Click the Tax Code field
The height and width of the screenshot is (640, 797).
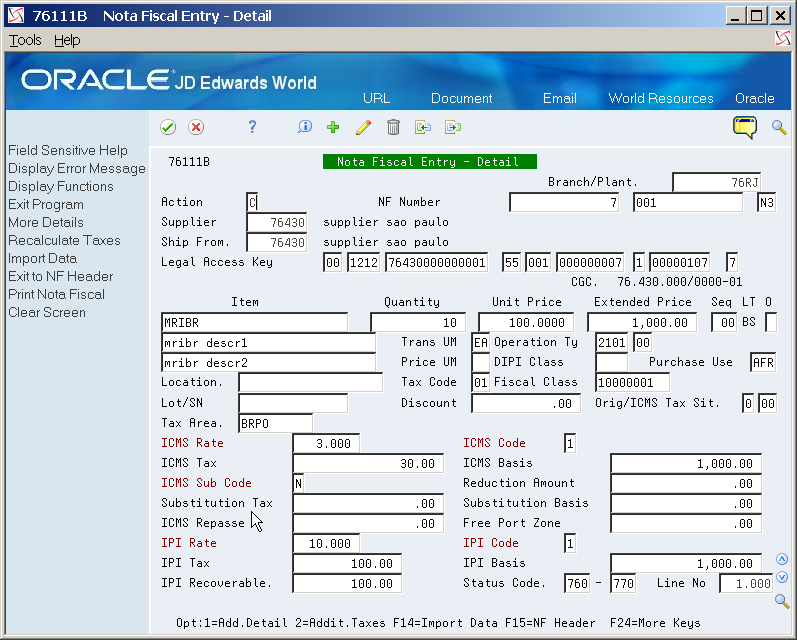480,382
